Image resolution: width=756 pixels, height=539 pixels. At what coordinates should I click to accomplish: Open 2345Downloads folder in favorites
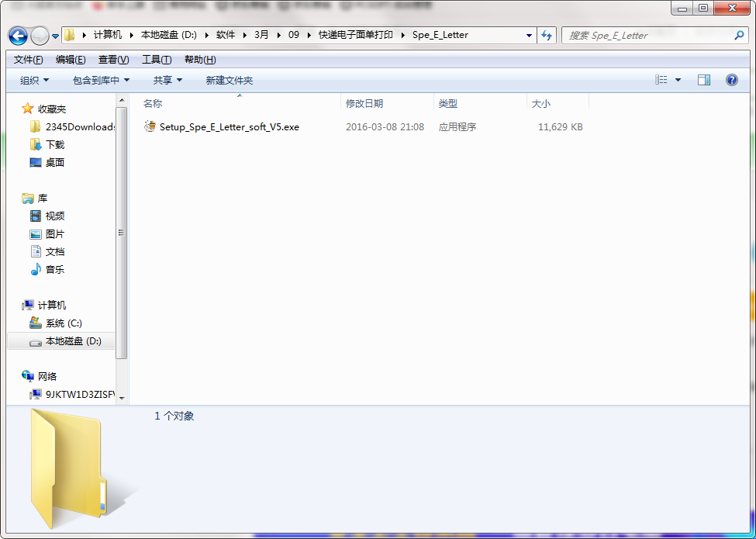(x=80, y=127)
